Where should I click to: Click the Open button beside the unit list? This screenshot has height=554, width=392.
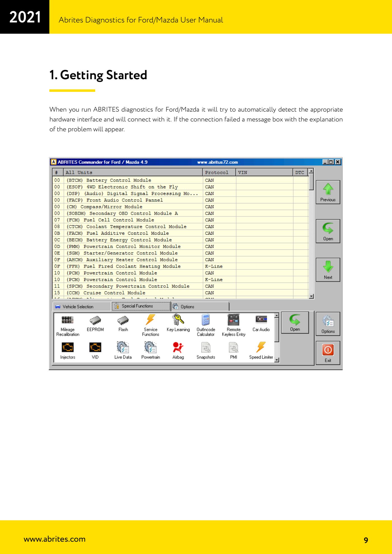click(328, 231)
